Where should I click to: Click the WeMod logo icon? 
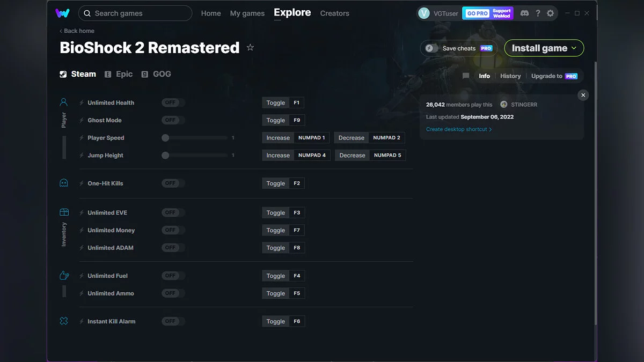pyautogui.click(x=62, y=13)
